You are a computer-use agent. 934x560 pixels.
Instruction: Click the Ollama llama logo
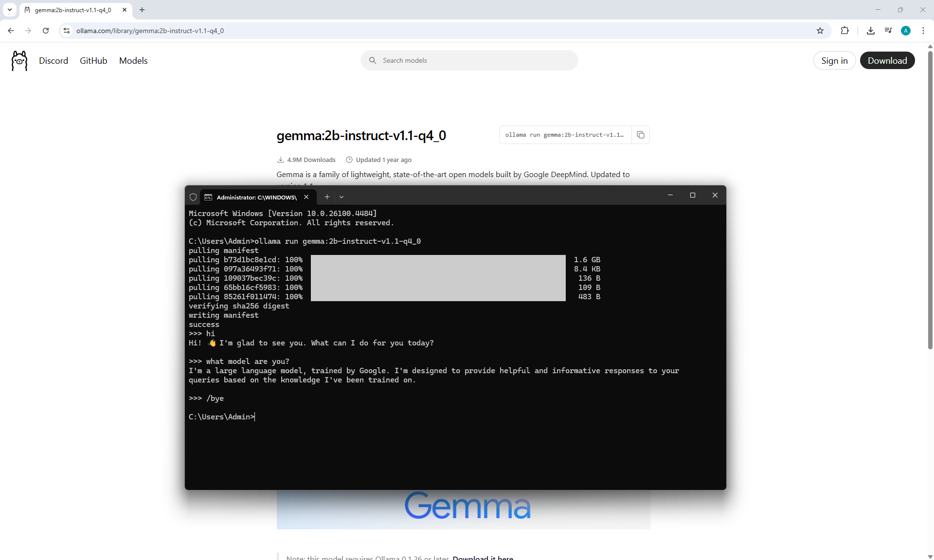tap(19, 61)
